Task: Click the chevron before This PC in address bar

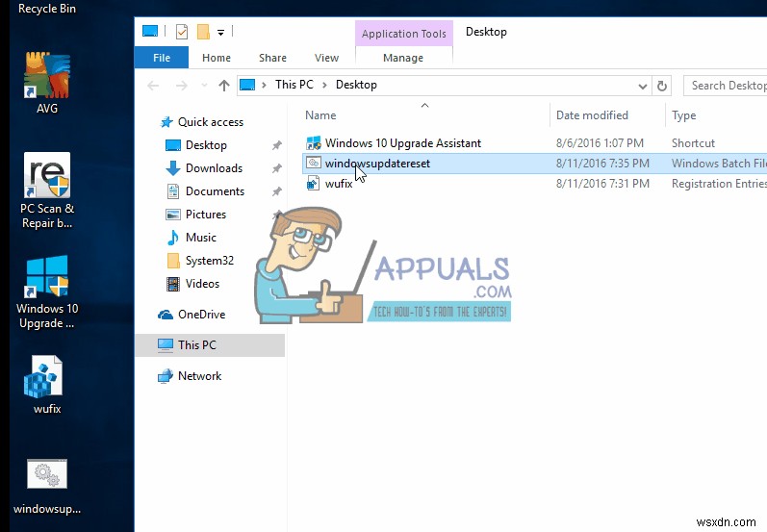Action: click(264, 85)
